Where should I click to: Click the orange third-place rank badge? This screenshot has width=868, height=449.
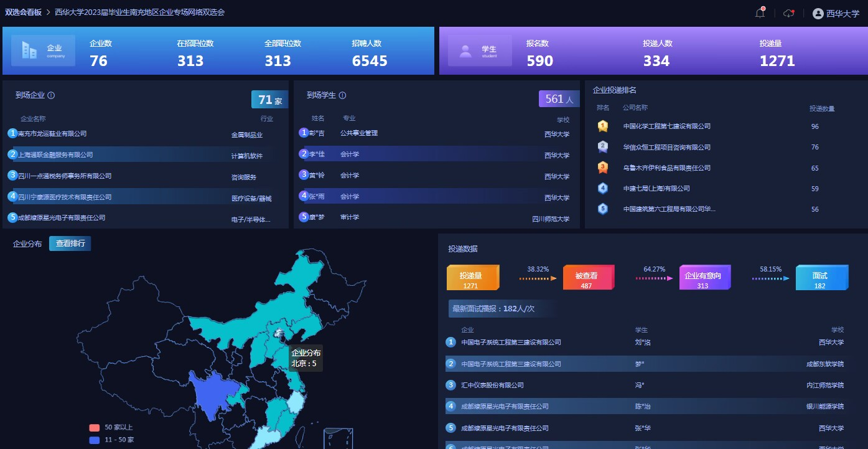click(602, 168)
